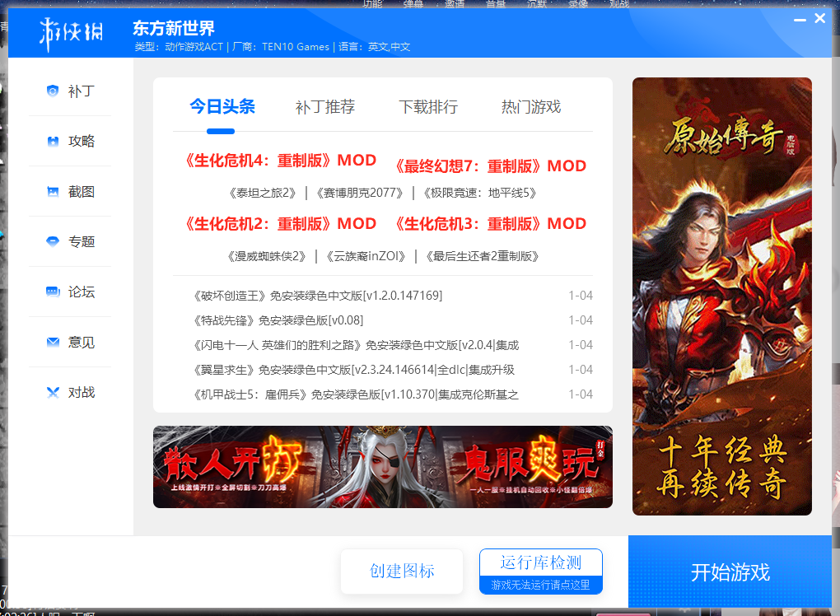Open 《特战先锋》免安装绿色版 news entry

(278, 320)
